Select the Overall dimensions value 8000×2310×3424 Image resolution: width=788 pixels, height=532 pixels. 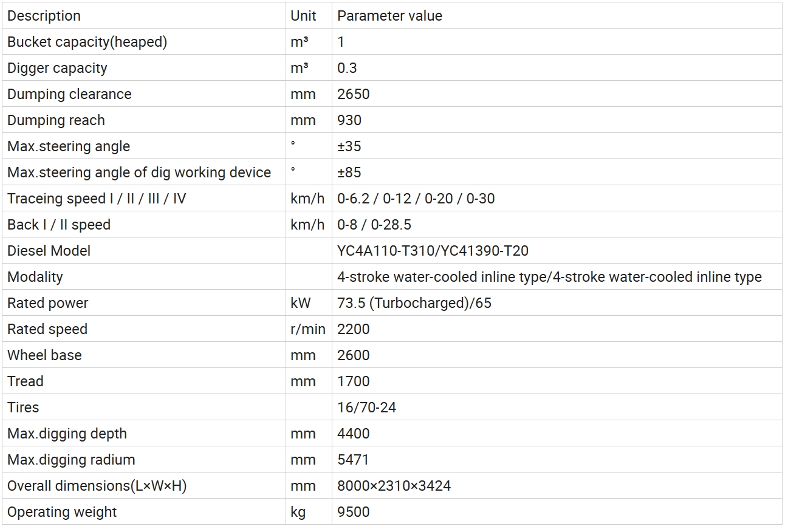point(394,486)
